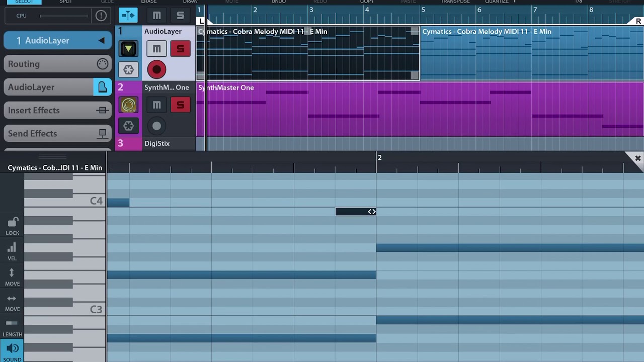Close the key editor with the X
644x362 pixels.
[637, 158]
